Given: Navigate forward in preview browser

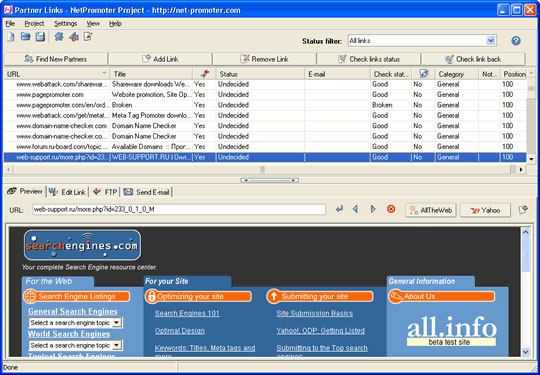Looking at the screenshot, I should [x=373, y=209].
